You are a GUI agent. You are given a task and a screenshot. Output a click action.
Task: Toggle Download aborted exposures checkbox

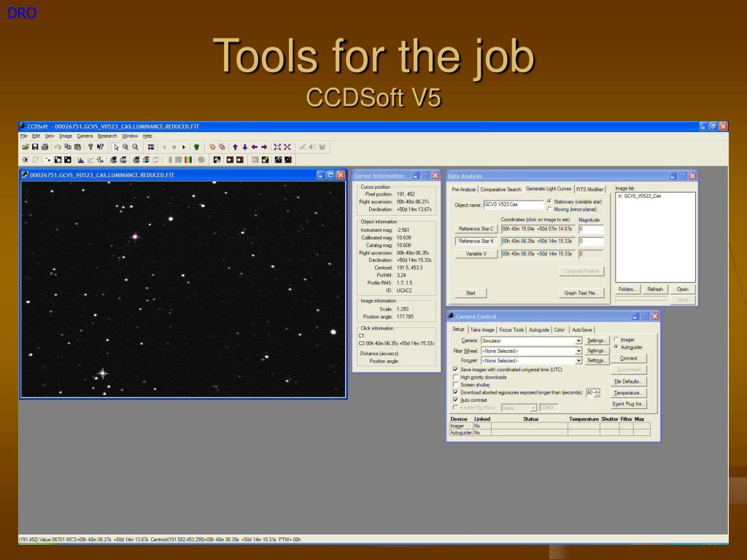point(455,392)
